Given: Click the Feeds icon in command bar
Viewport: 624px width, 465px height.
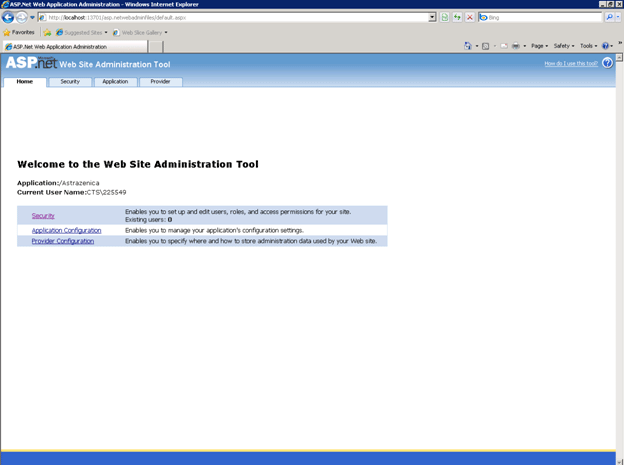Looking at the screenshot, I should click(x=486, y=46).
